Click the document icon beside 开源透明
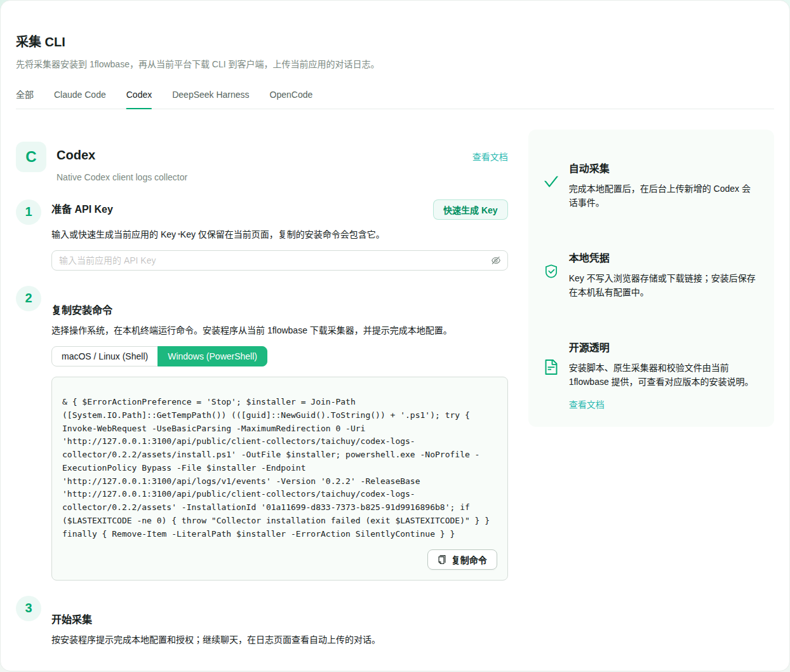Image resolution: width=790 pixels, height=672 pixels. 551,367
